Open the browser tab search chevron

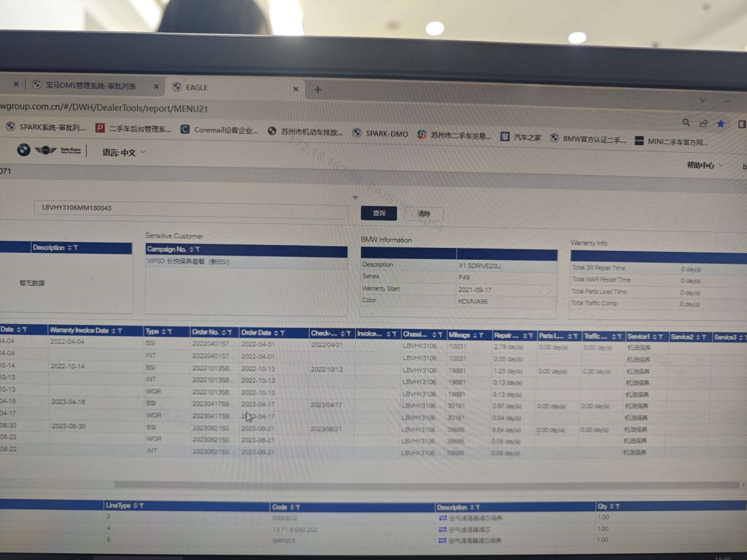[703, 100]
